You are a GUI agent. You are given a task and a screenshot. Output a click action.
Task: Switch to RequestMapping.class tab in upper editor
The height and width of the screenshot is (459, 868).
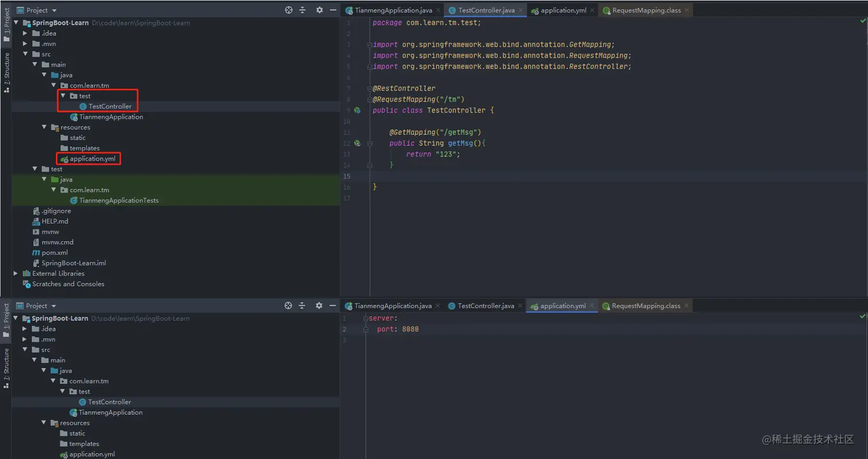pyautogui.click(x=645, y=10)
